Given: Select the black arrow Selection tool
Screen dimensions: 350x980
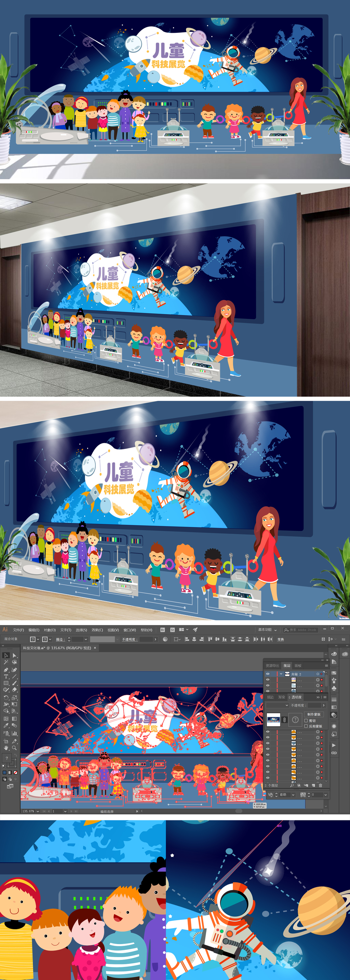Looking at the screenshot, I should click(x=6, y=655).
